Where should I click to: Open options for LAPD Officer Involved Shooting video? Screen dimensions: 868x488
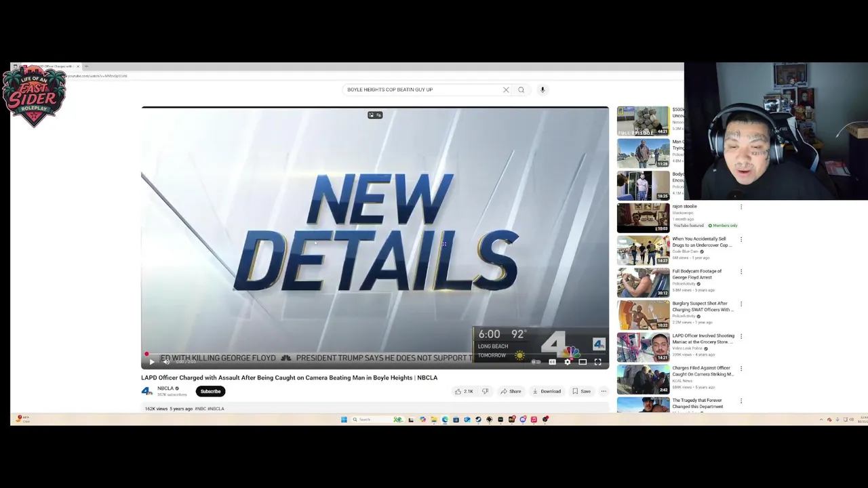[x=741, y=336]
